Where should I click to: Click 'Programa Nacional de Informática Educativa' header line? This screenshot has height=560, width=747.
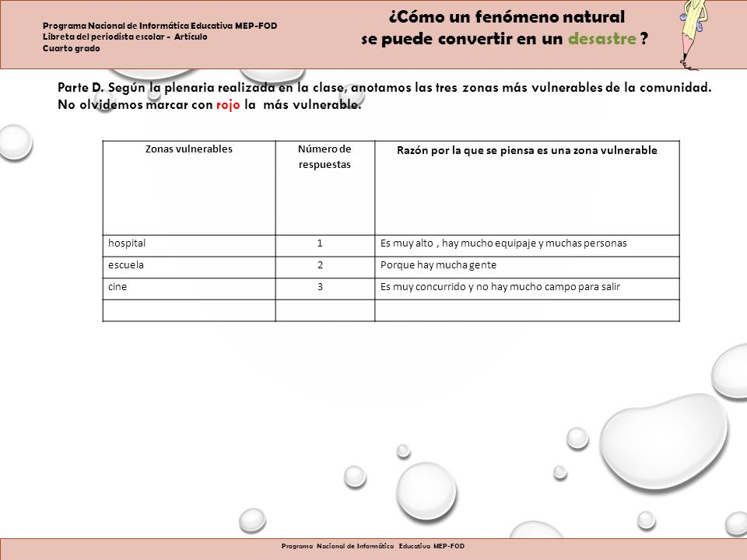pyautogui.click(x=160, y=26)
